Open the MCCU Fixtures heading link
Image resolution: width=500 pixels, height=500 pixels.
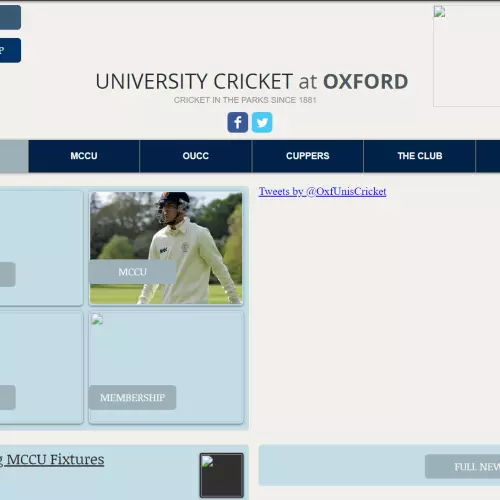click(52, 460)
